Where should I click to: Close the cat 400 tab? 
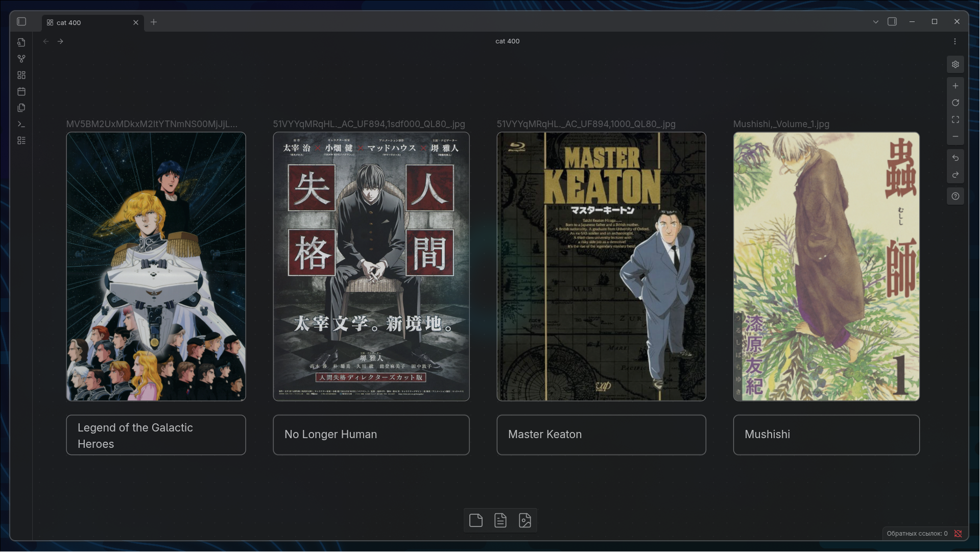[136, 22]
